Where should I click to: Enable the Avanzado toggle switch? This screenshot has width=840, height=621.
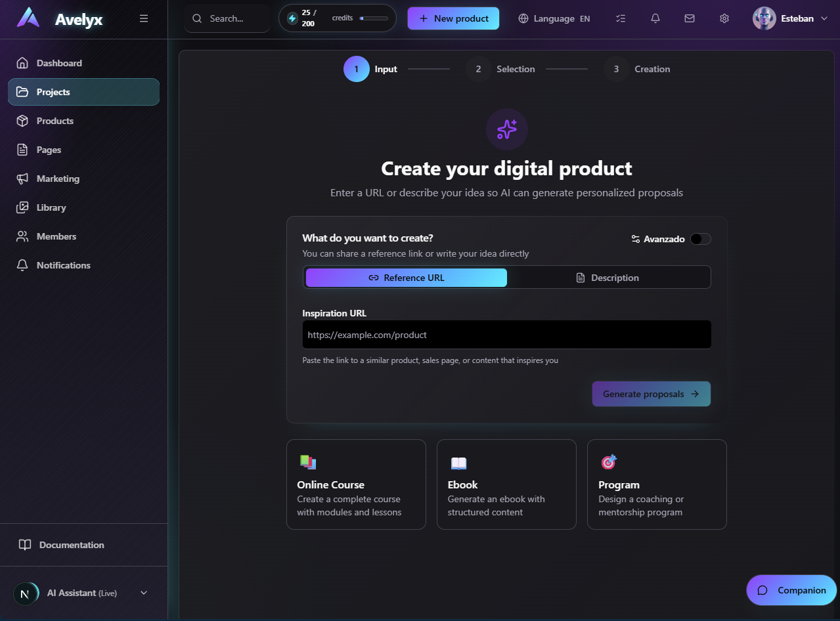click(700, 239)
